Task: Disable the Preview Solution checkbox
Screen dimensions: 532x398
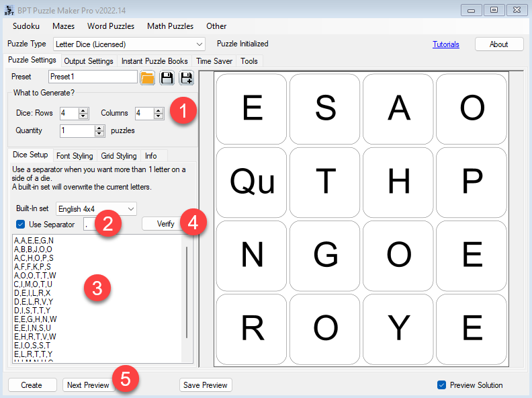Action: (441, 385)
